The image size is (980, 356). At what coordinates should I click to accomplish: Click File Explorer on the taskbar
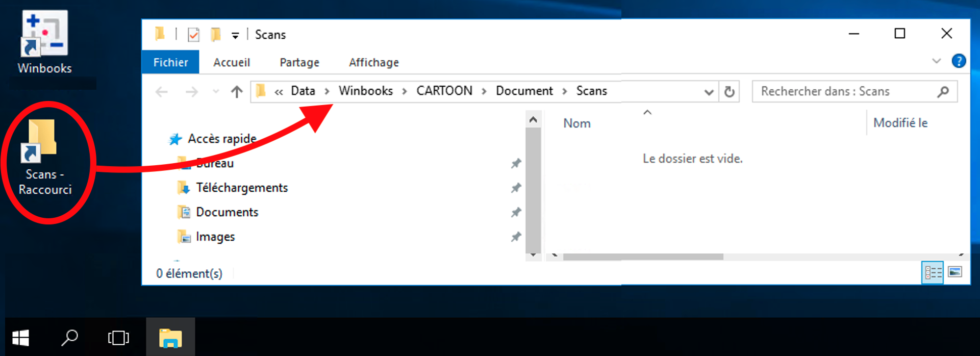pos(170,337)
